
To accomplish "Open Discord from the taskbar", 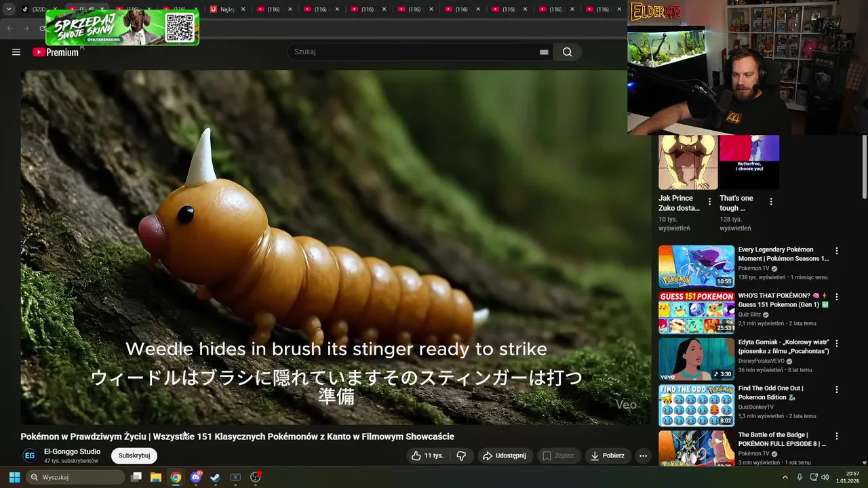I will (196, 477).
